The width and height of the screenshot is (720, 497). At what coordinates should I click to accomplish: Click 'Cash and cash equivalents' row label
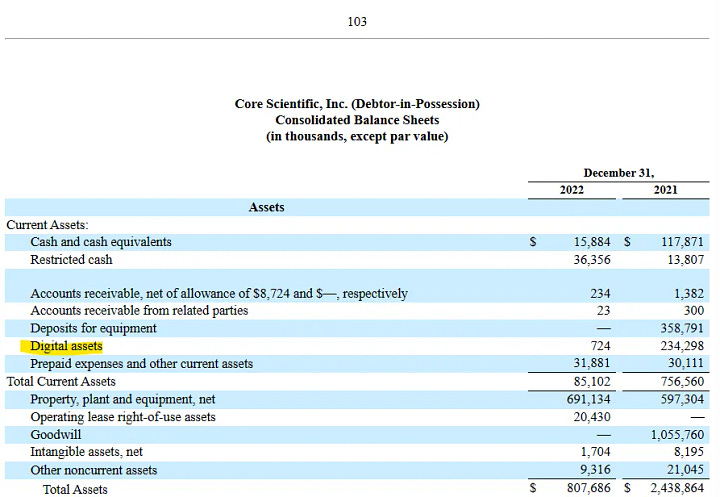pyautogui.click(x=101, y=242)
